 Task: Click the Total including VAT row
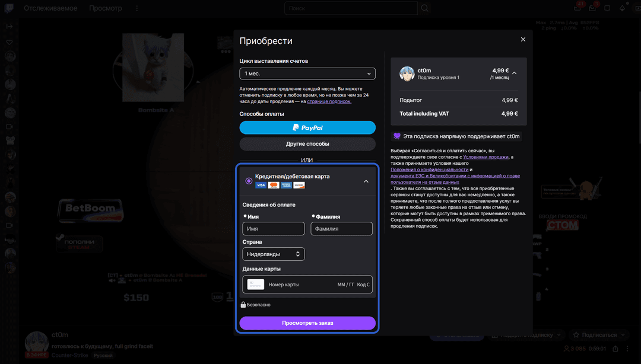(459, 114)
